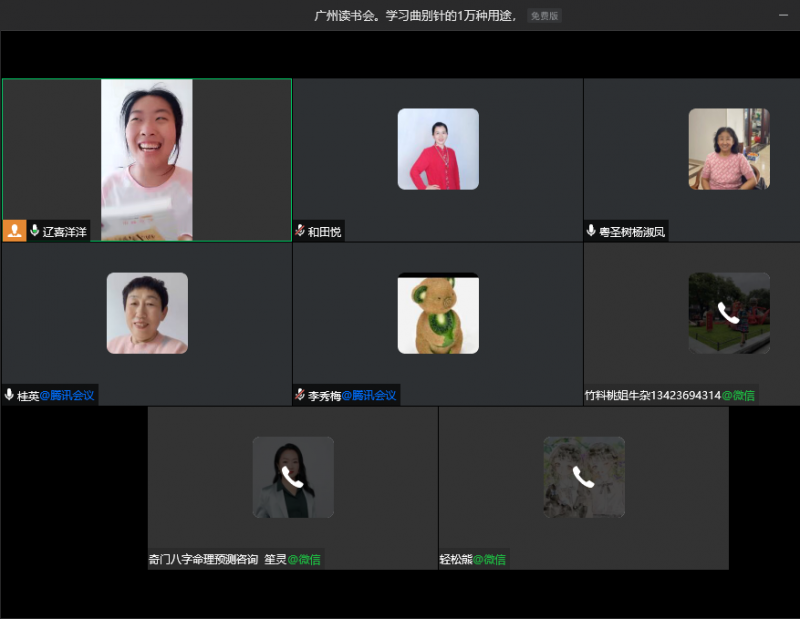Viewport: 800px width, 619px height.
Task: Click phone icon on 奇门八字命理预测咨询 avatar
Action: coord(293,477)
